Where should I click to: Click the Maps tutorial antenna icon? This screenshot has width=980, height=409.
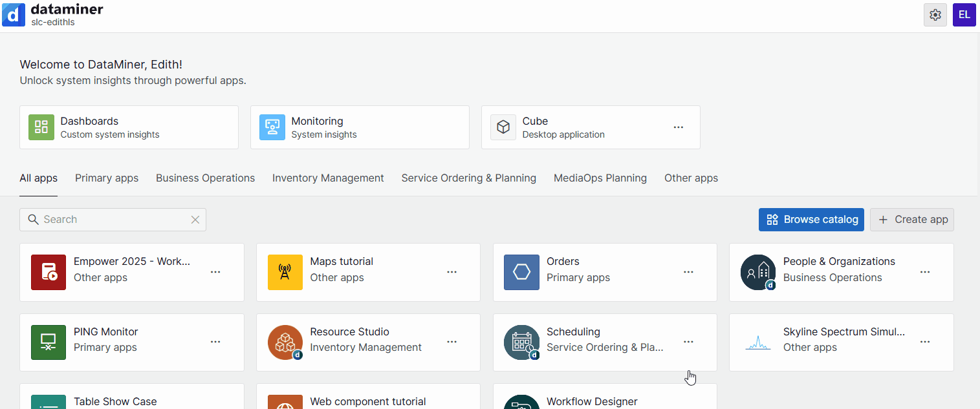point(285,272)
